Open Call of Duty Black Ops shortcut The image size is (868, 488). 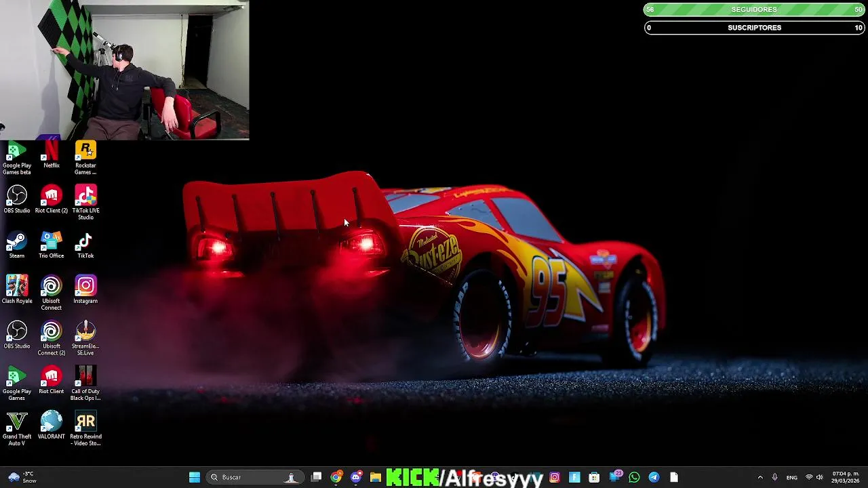(85, 384)
